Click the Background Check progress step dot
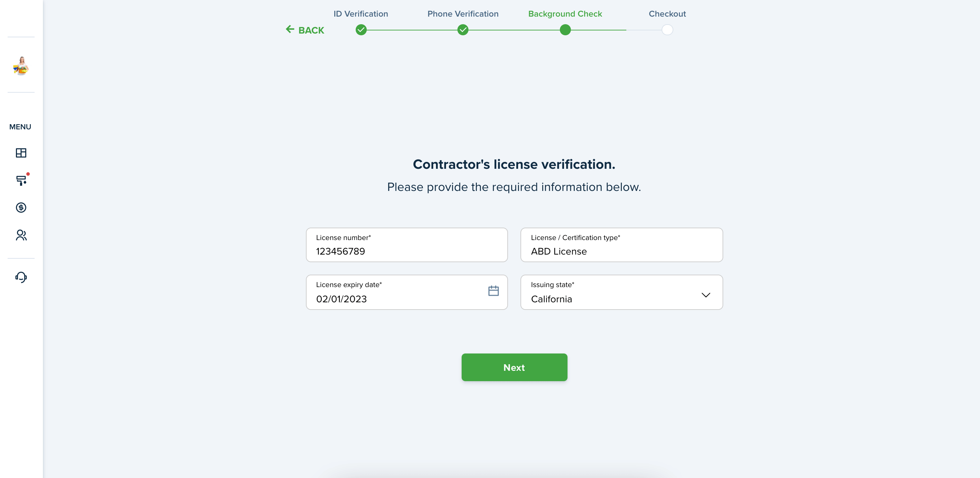Screen dimensions: 980x478 point(565,30)
